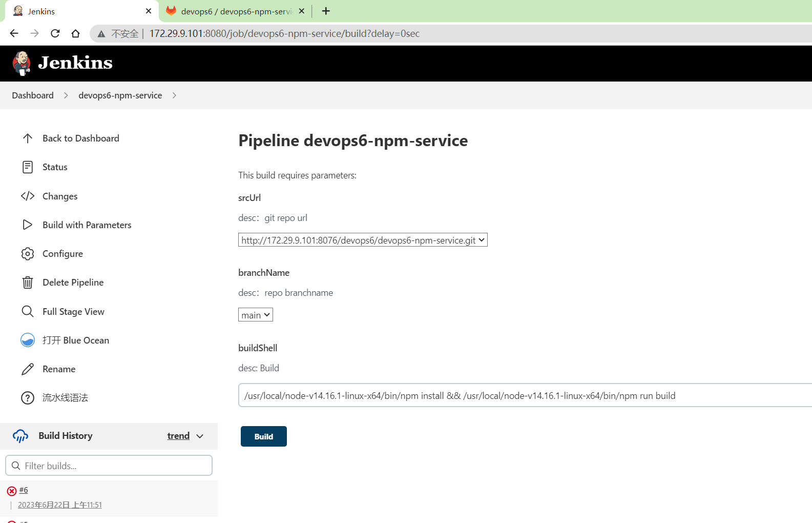Open the 2023年6月22日 上午11:51 build timestamp link

(60, 505)
